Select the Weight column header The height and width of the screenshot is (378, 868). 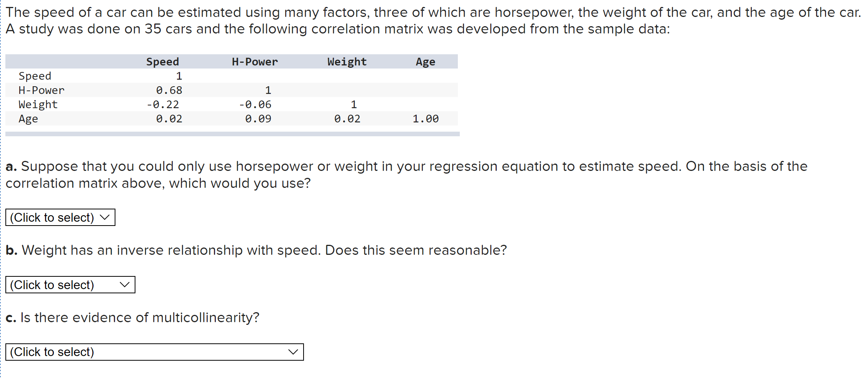point(346,61)
